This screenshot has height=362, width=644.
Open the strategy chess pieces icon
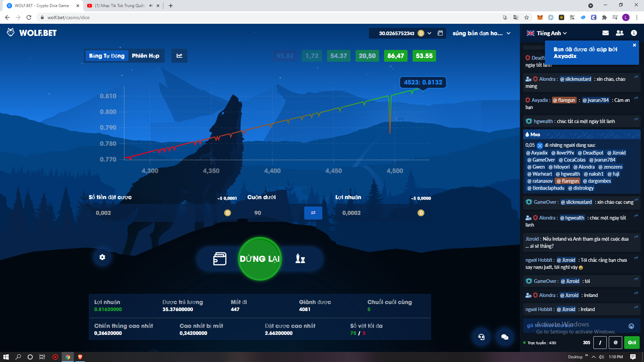pyautogui.click(x=300, y=258)
